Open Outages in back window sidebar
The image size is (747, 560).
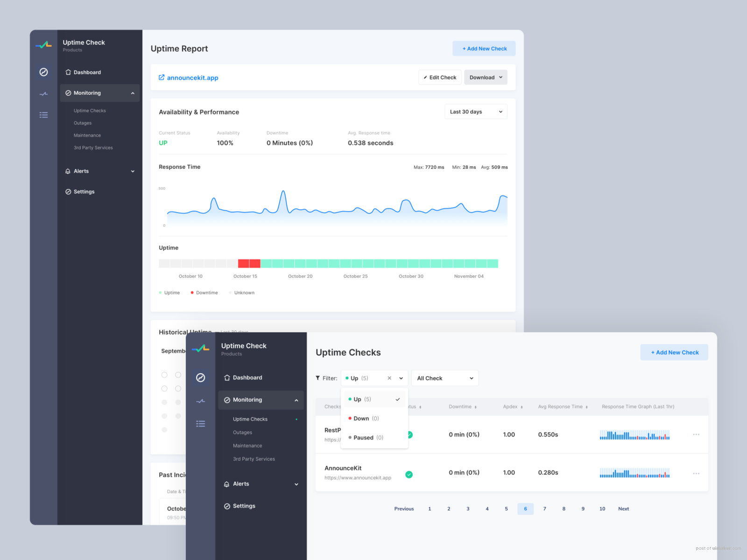[x=83, y=123]
